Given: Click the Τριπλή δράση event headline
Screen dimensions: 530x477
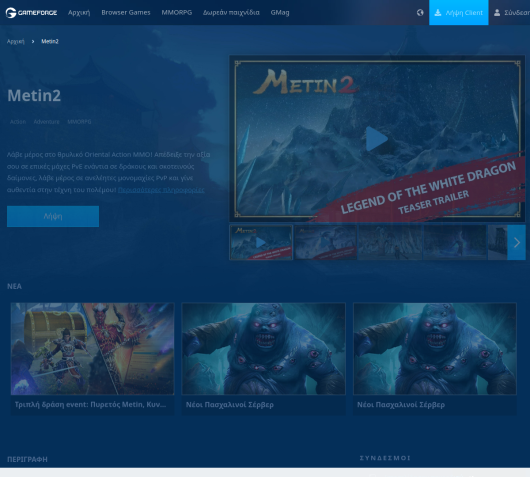Looking at the screenshot, I should [91, 404].
